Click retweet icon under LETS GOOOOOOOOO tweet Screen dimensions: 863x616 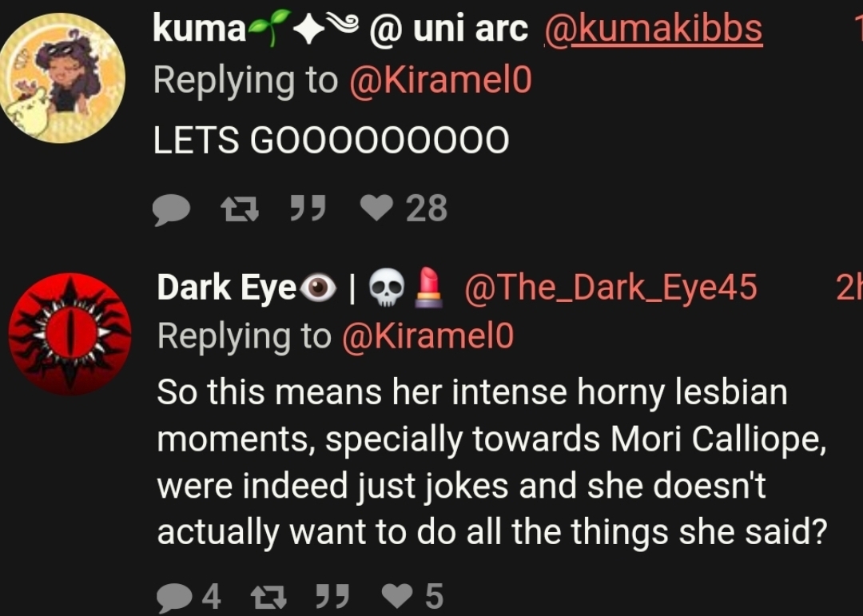pos(240,210)
